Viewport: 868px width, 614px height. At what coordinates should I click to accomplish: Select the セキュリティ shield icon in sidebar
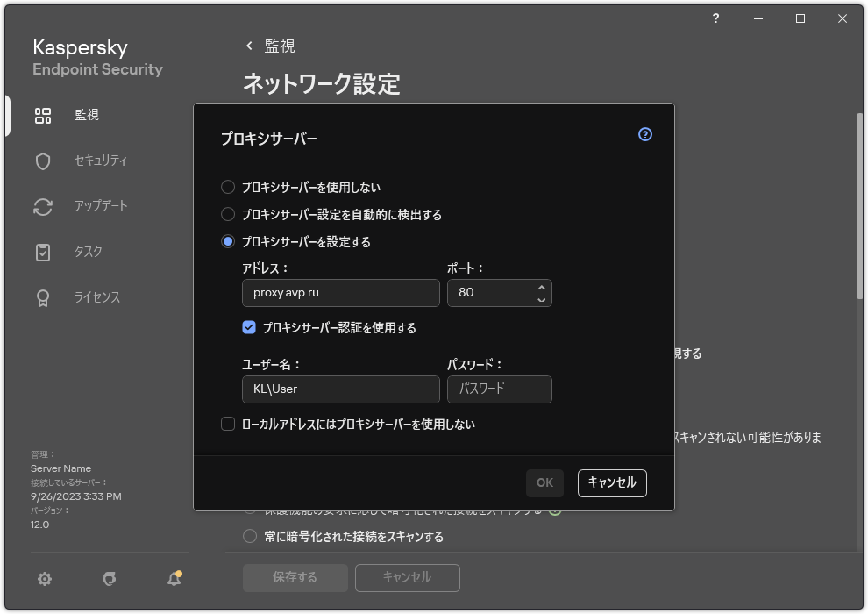pyautogui.click(x=43, y=161)
